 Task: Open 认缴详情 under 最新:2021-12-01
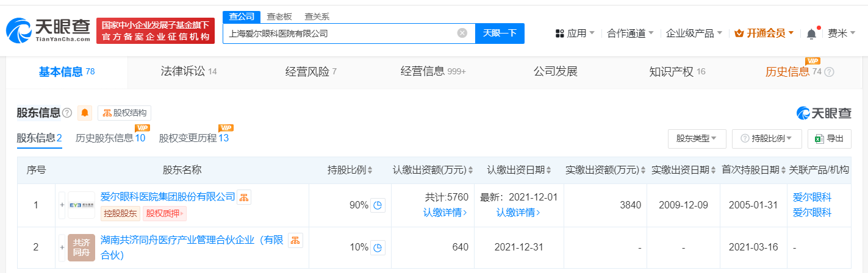point(518,213)
